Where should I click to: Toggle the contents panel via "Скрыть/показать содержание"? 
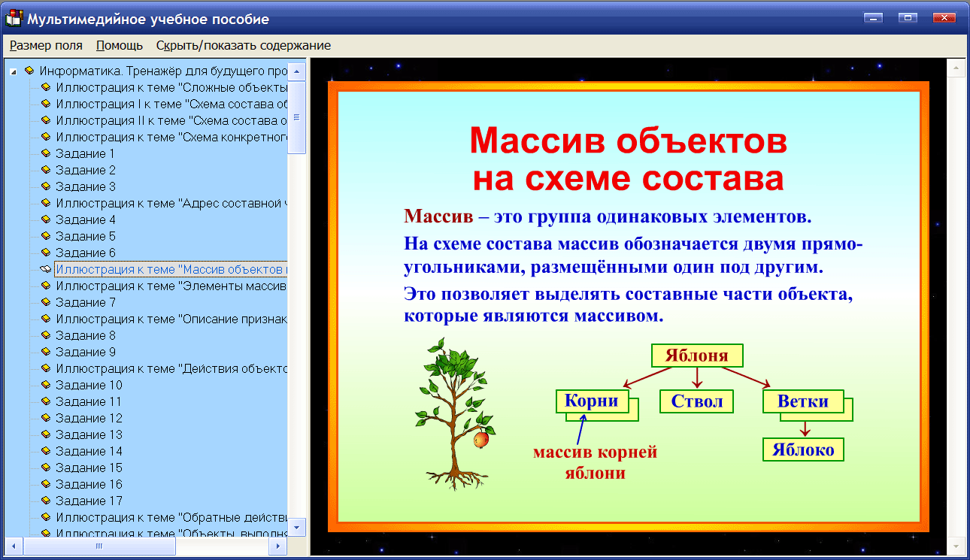242,45
